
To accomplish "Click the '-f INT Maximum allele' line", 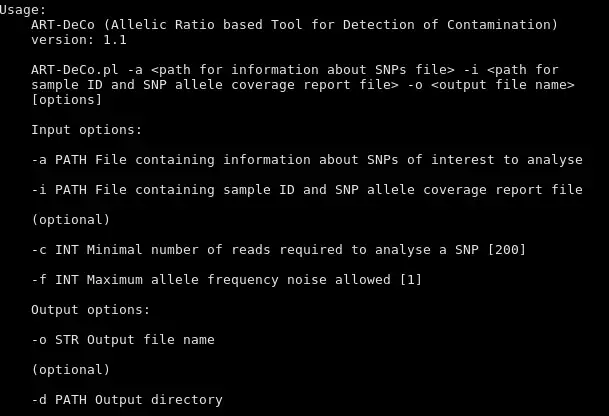I will pyautogui.click(x=226, y=280).
